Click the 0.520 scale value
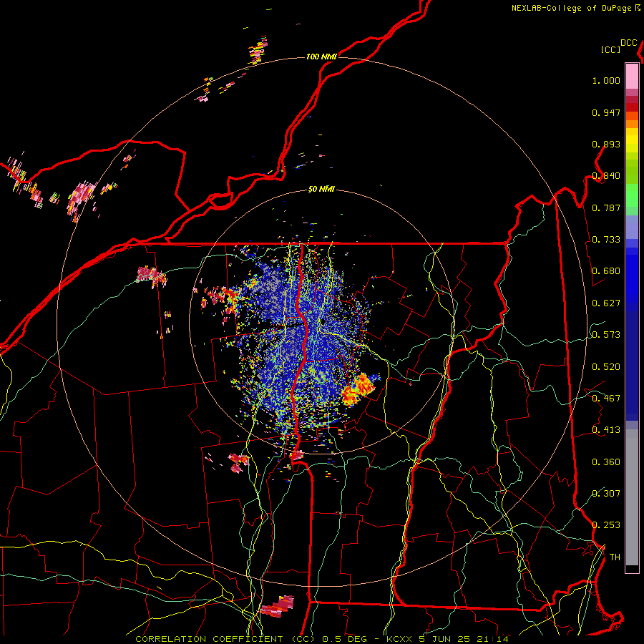This screenshot has height=644, width=644. point(606,367)
